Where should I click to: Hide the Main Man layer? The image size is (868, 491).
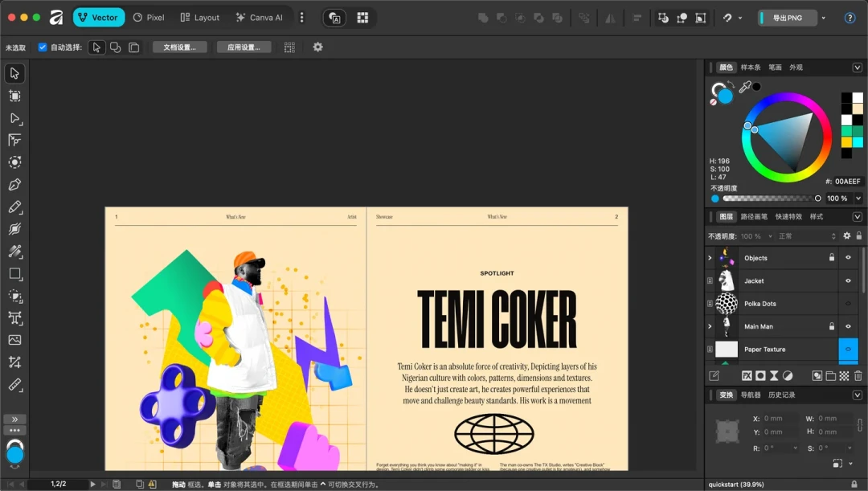tap(848, 326)
